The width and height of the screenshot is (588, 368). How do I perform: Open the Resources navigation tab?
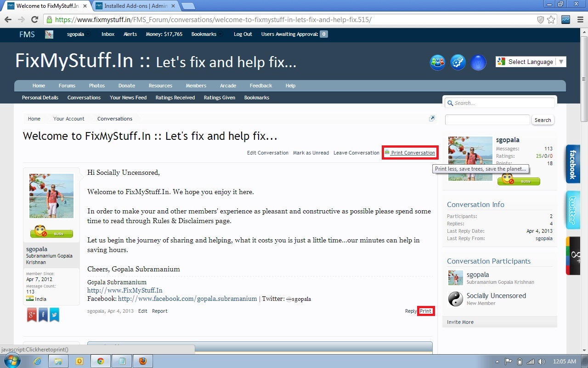pos(160,86)
